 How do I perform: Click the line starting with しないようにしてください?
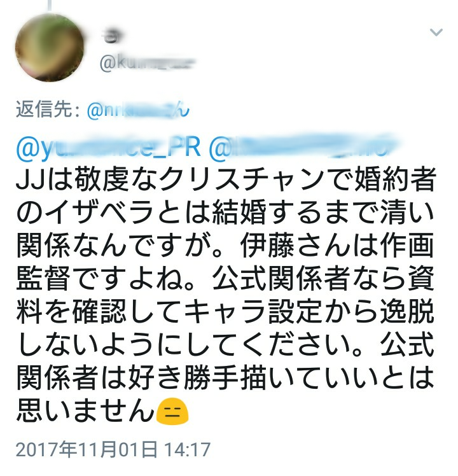click(x=225, y=344)
